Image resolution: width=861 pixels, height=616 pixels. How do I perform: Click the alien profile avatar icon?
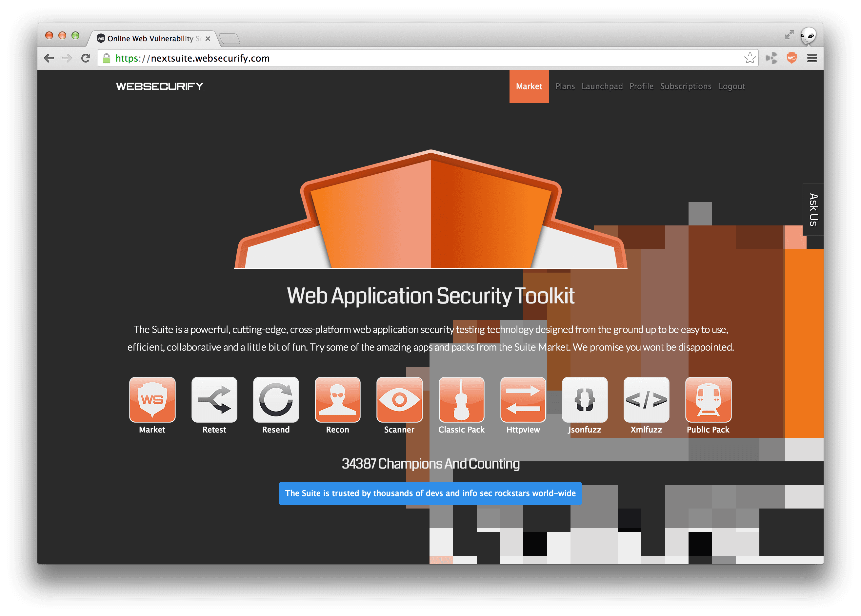point(808,36)
